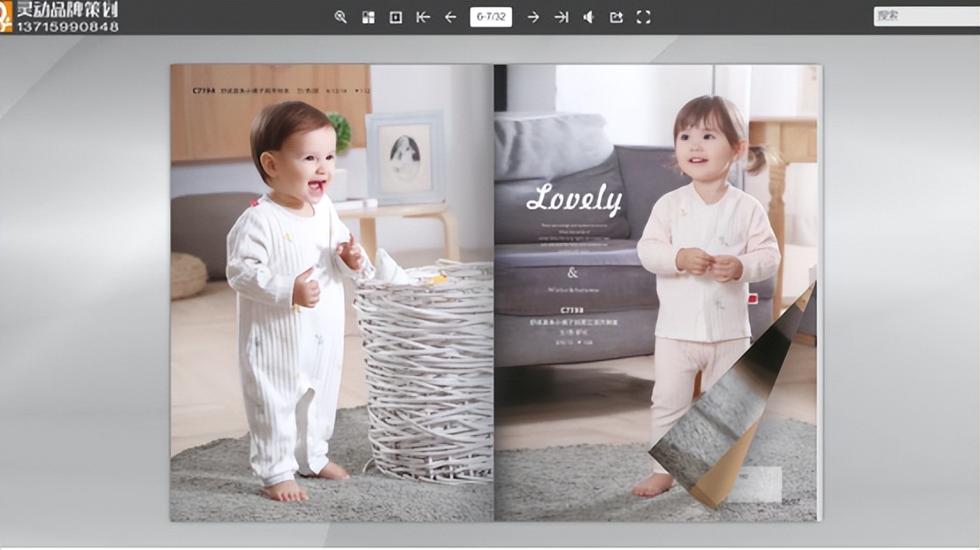Click the share icon
980x550 pixels.
tap(616, 17)
